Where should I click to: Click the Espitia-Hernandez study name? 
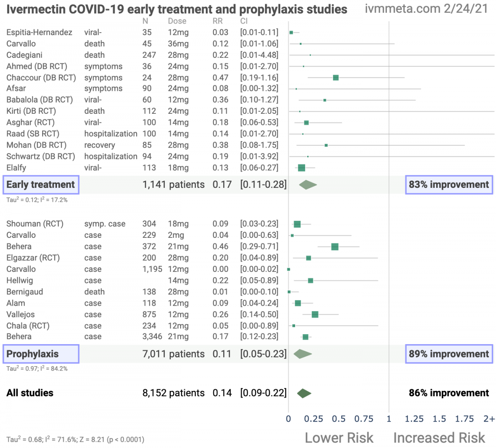(x=39, y=32)
